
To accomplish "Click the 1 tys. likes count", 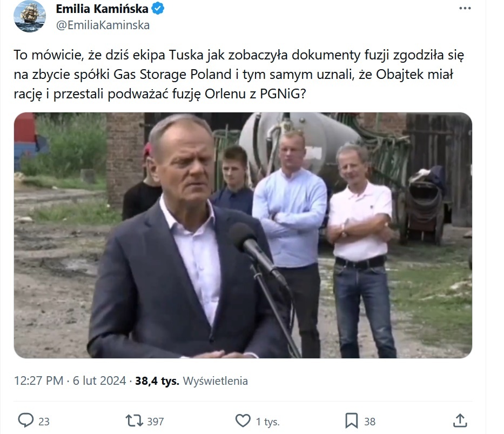I will [x=268, y=422].
